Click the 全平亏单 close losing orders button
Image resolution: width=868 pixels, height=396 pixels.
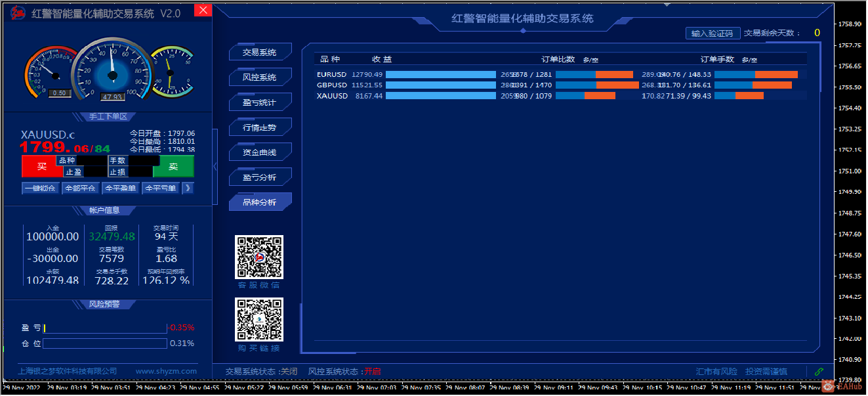tap(161, 188)
